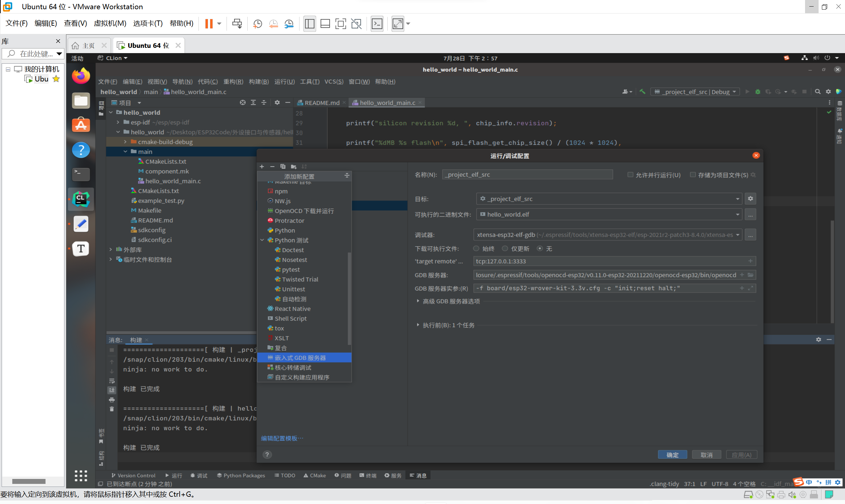Image resolution: width=845 pixels, height=504 pixels.
Task: Toggle 允许并行运行(U) checkbox
Action: (629, 174)
